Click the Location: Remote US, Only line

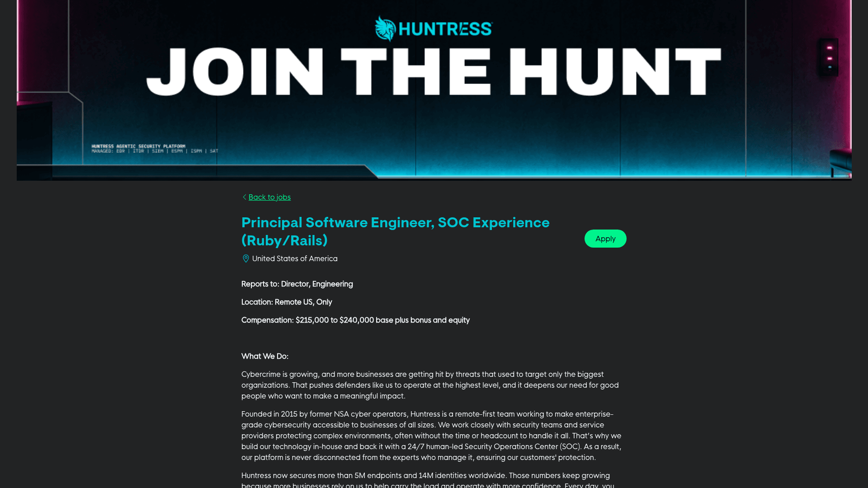[x=287, y=302]
